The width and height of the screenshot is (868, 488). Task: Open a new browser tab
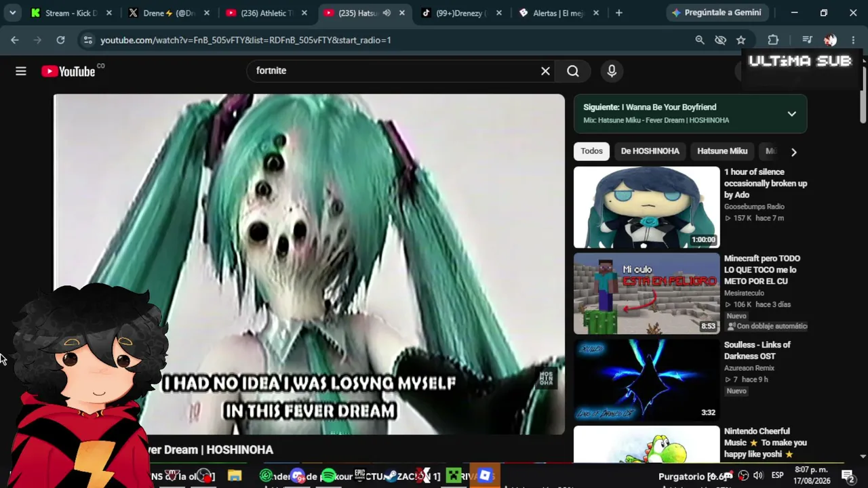pyautogui.click(x=618, y=12)
